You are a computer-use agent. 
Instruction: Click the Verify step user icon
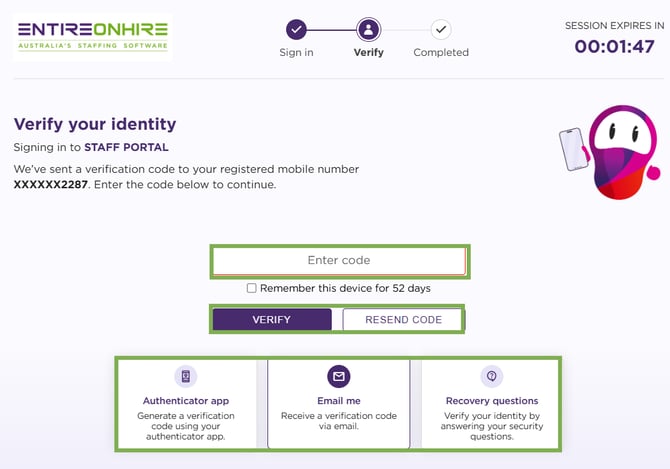369,30
